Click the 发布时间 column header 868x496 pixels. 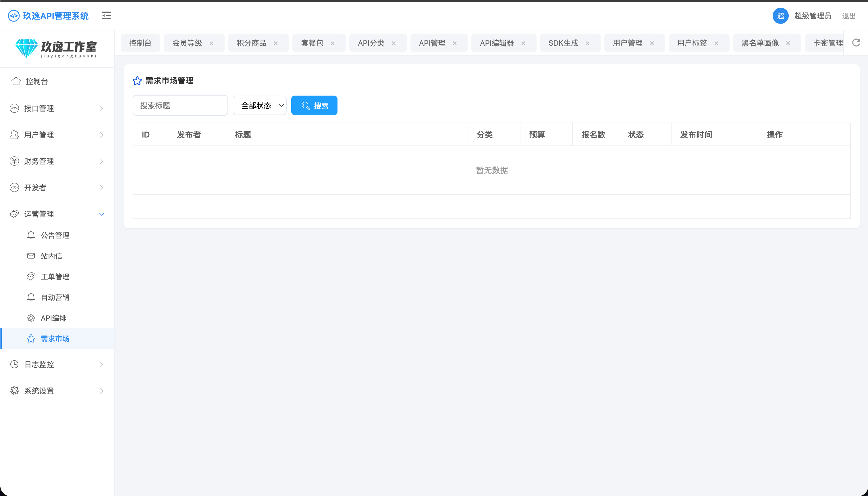pos(696,135)
